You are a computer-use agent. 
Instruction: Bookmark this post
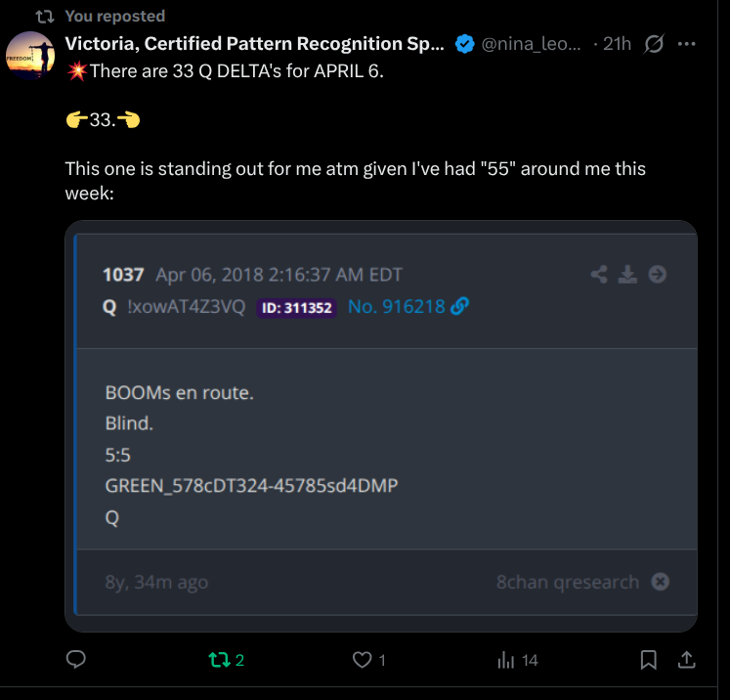(x=648, y=660)
